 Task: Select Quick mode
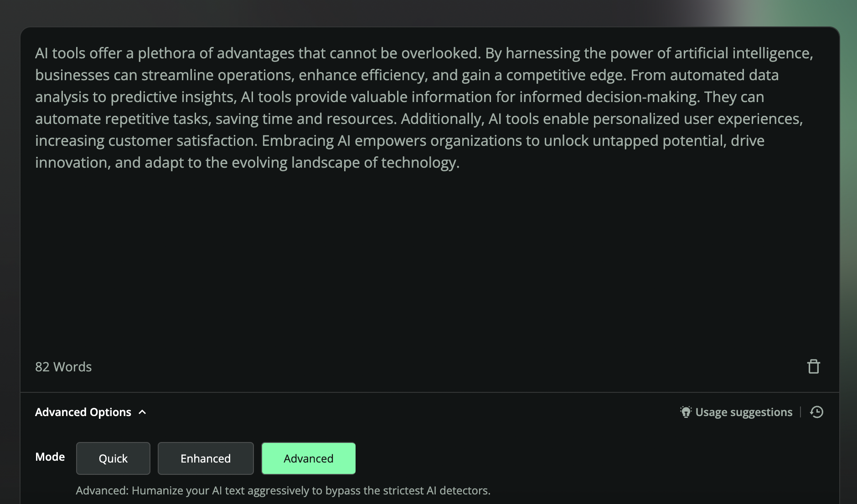(113, 458)
